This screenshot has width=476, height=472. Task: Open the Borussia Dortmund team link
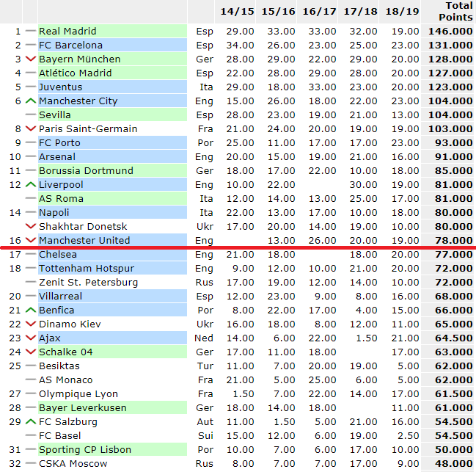(86, 171)
